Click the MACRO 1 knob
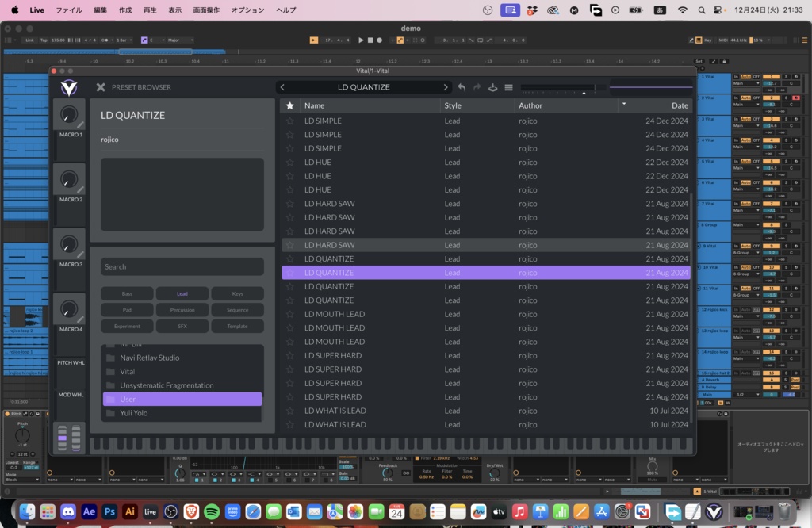This screenshot has width=812, height=528. coord(69,114)
